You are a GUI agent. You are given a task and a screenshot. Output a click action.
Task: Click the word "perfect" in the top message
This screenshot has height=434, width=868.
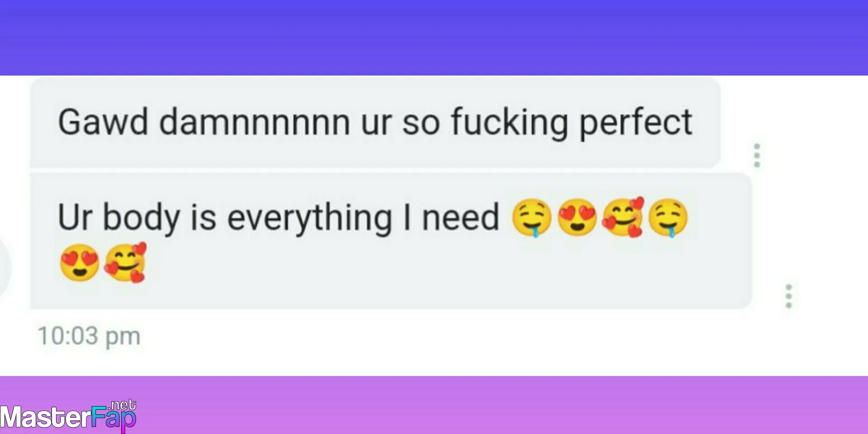pyautogui.click(x=636, y=122)
